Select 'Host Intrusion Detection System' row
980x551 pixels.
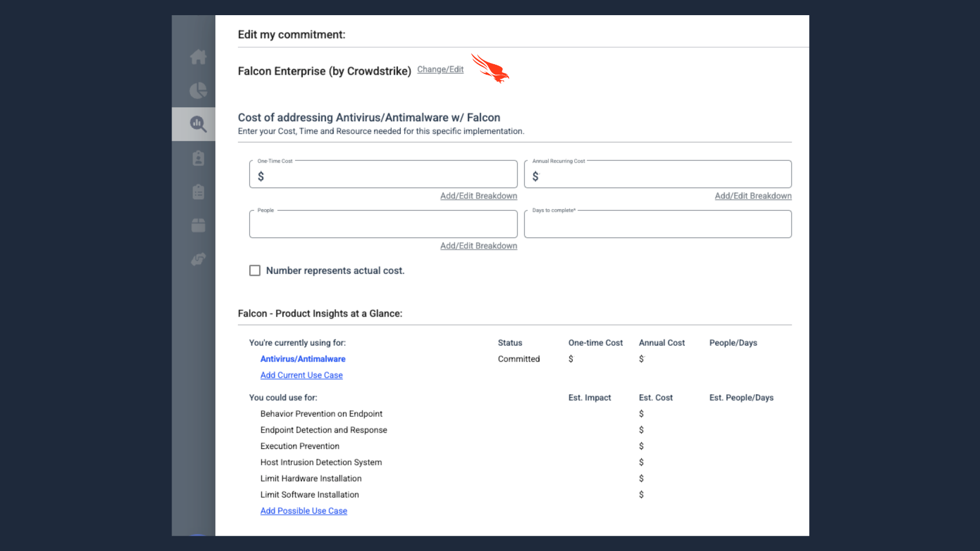pyautogui.click(x=321, y=462)
